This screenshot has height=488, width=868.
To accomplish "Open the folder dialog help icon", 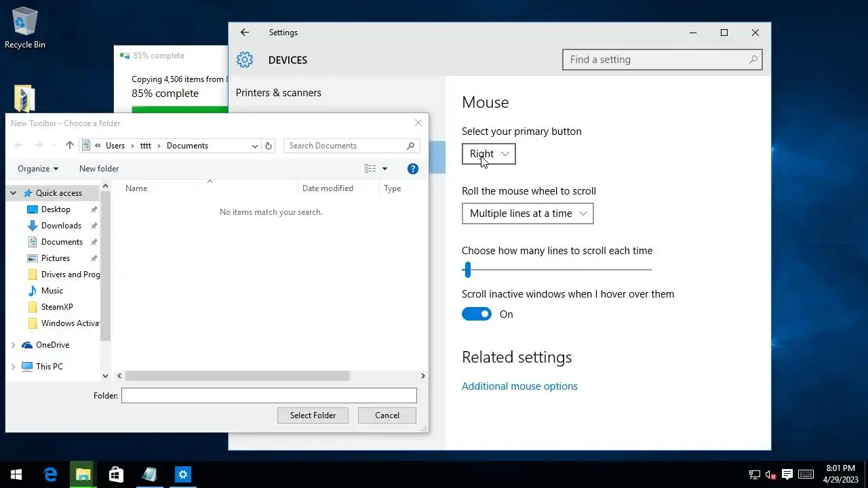I will click(413, 169).
